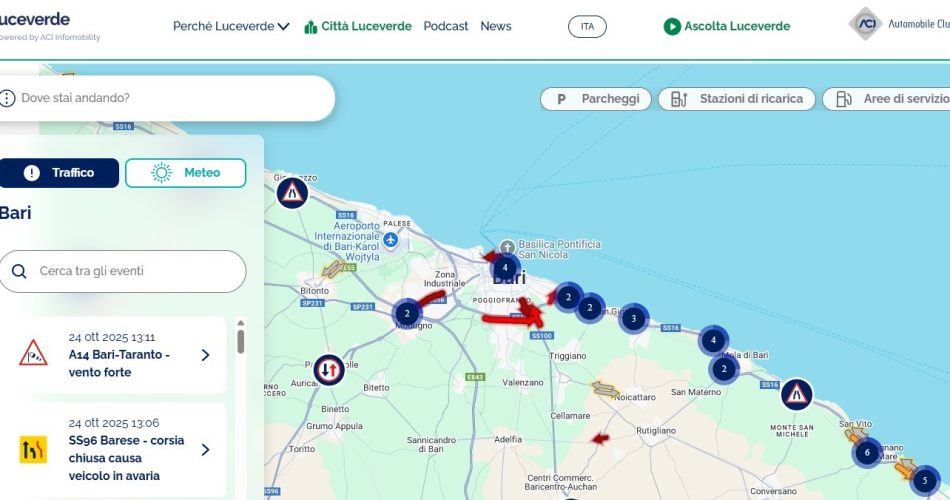Screen dimensions: 950x500
Task: Click the Conversano label on map
Action: point(773,491)
